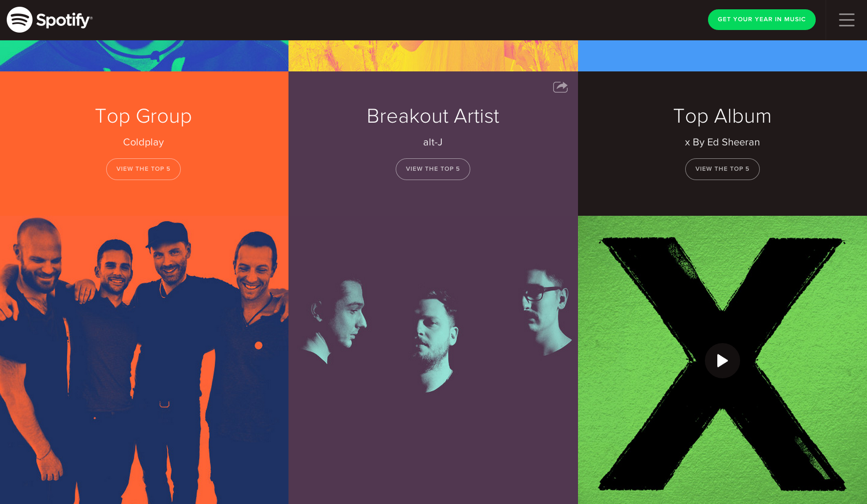Click the green x album cover
The image size is (867, 504).
coord(722,360)
